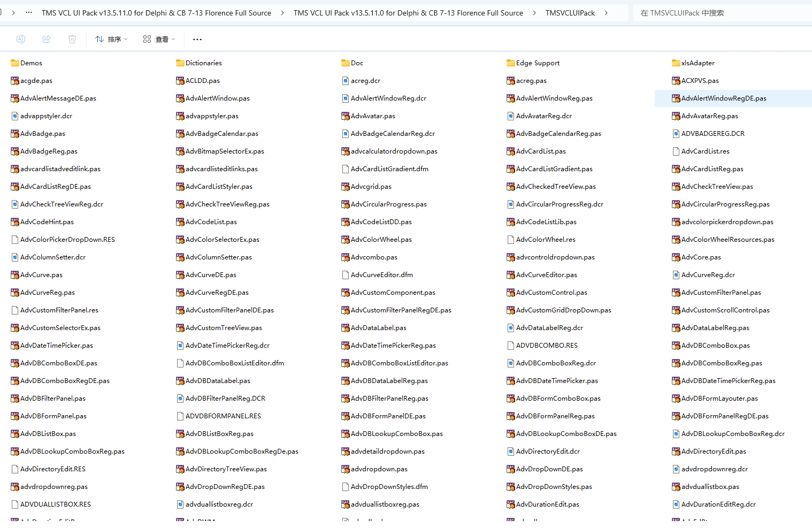Navigate to TMSVCLUIPack breadcrumb segment

[570, 13]
